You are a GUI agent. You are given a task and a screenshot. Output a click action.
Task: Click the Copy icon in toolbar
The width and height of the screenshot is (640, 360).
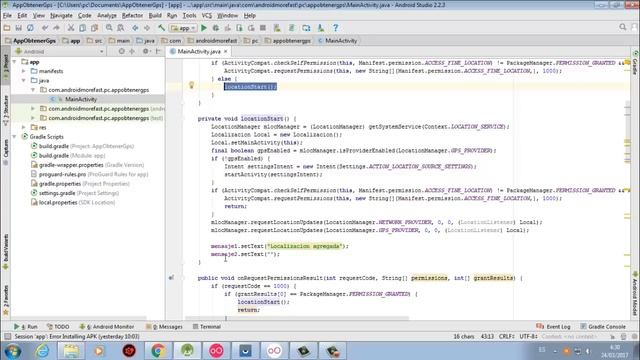tap(82, 28)
